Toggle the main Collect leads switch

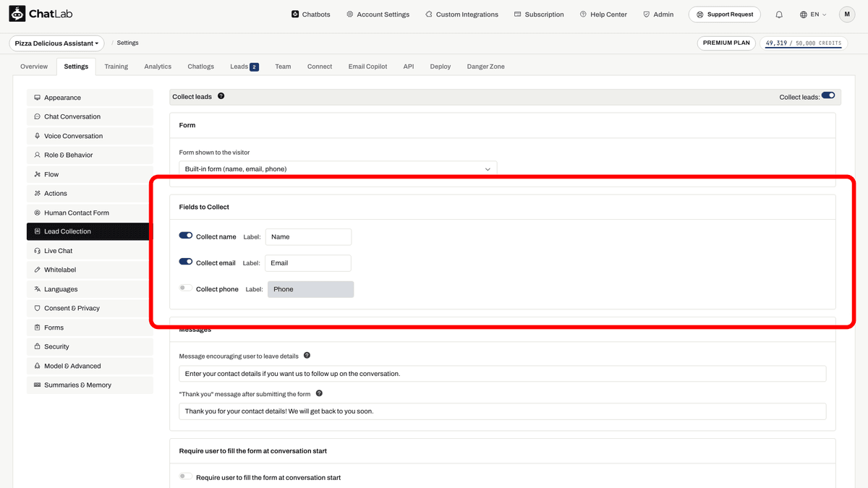tap(828, 95)
